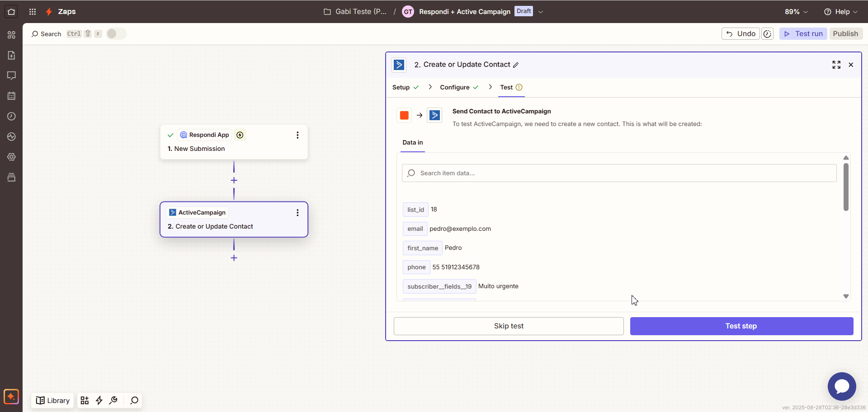This screenshot has height=412, width=868.
Task: Click the Undo button
Action: coord(741,34)
